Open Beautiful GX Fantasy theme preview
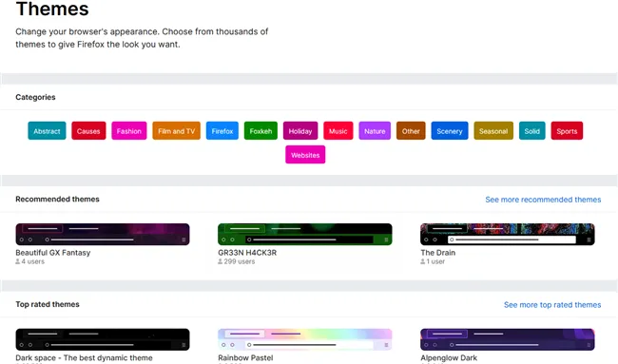The image size is (618, 364). click(103, 234)
